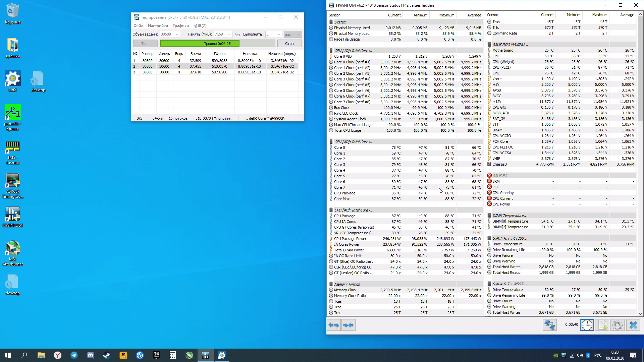Click the disabled Тест button in LinX
Viewport: 644px width, 362px height.
click(x=145, y=44)
